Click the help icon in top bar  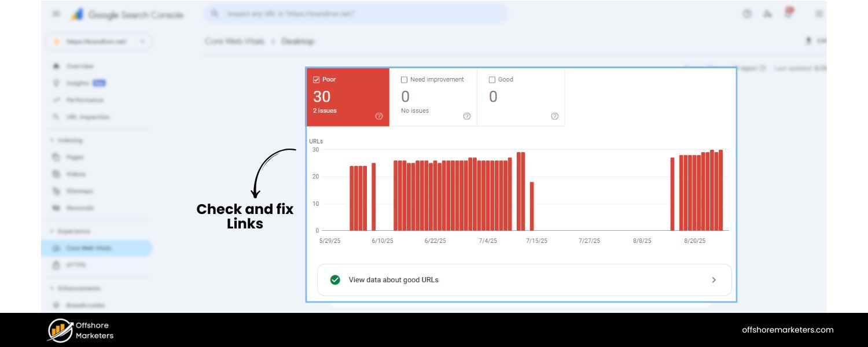[x=747, y=14]
